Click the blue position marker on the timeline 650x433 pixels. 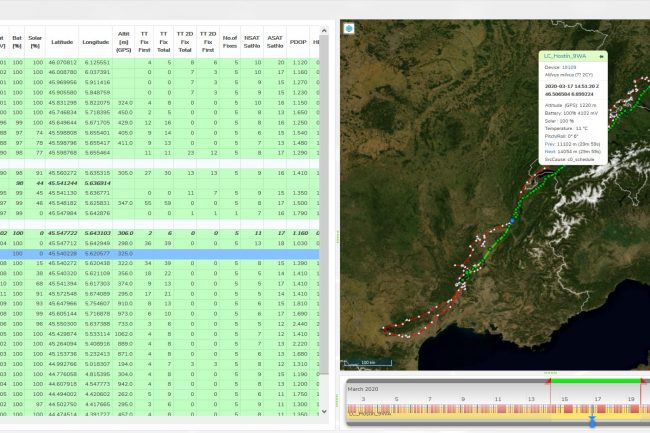tap(592, 422)
